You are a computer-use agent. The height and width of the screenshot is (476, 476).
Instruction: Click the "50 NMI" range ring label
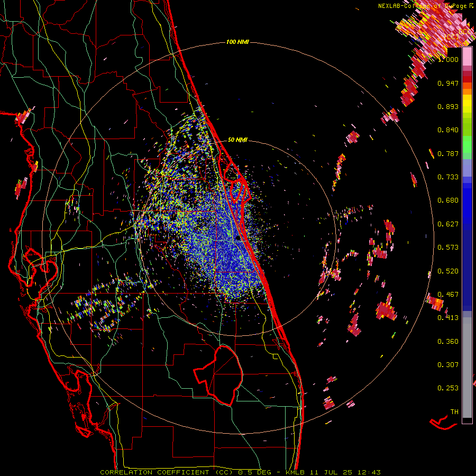(x=237, y=140)
